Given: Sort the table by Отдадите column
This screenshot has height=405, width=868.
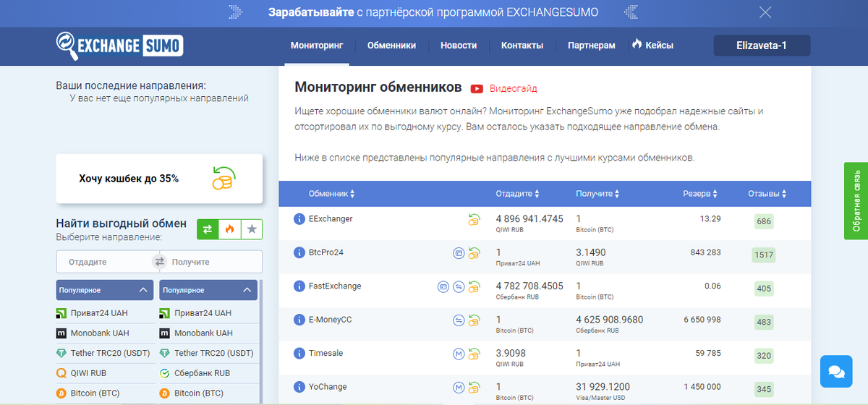Looking at the screenshot, I should coord(517,194).
